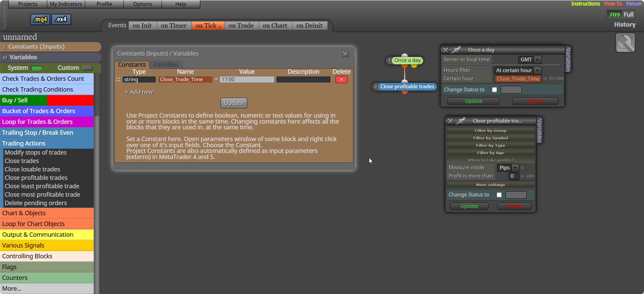This screenshot has width=644, height=294.
Task: Toggle the Custom blocks switch
Action: [87, 68]
